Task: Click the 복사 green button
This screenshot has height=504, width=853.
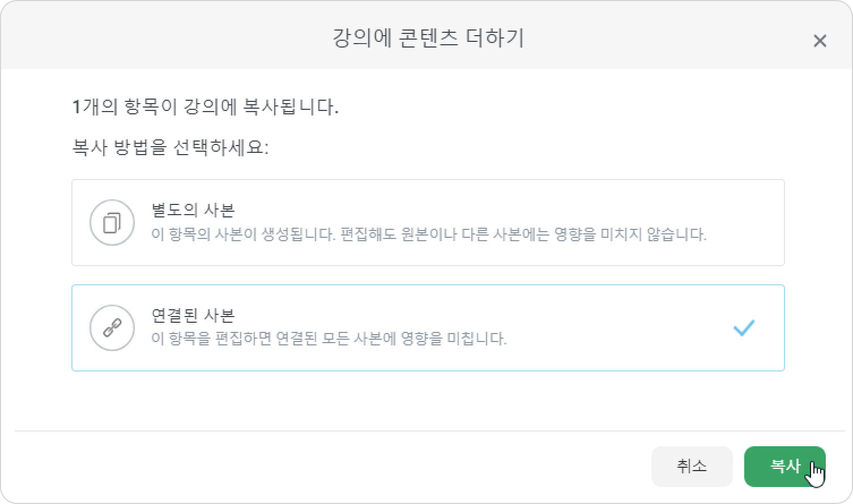Action: point(784,467)
